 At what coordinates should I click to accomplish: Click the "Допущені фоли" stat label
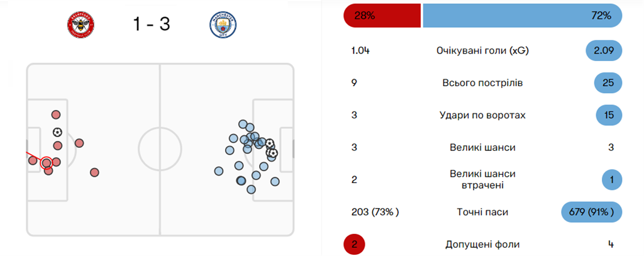pyautogui.click(x=482, y=244)
